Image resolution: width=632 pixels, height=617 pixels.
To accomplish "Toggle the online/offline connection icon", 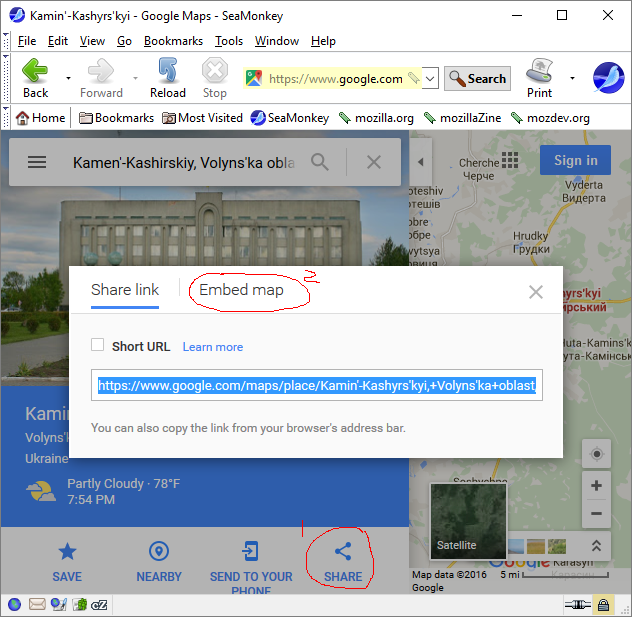I will (x=578, y=605).
